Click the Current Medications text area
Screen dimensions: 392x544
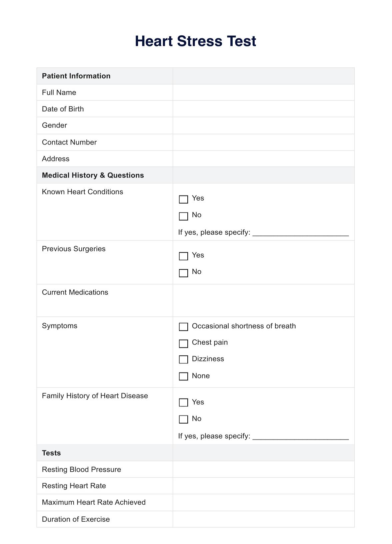tap(263, 300)
